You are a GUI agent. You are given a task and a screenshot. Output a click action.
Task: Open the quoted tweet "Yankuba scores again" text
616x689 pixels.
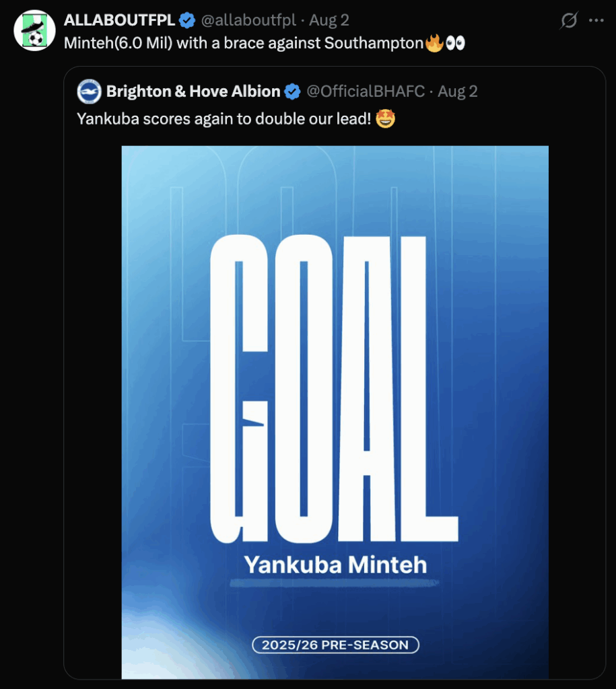point(224,119)
